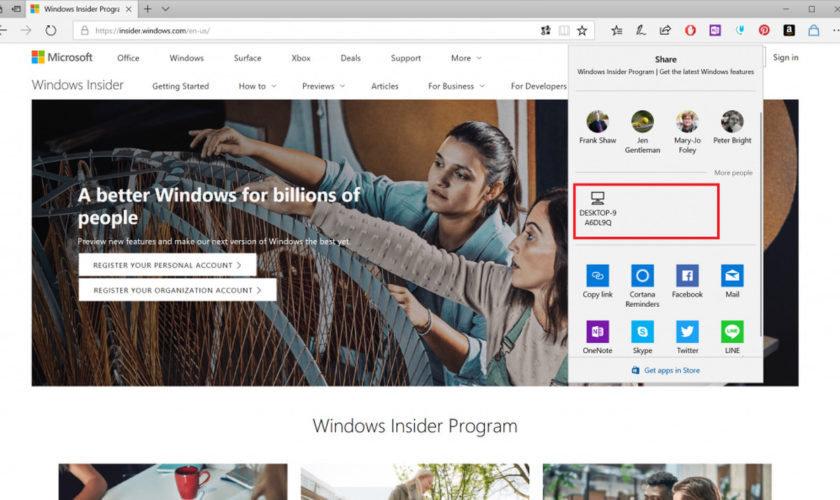
Task: Go to the Articles menu item
Action: click(x=385, y=86)
